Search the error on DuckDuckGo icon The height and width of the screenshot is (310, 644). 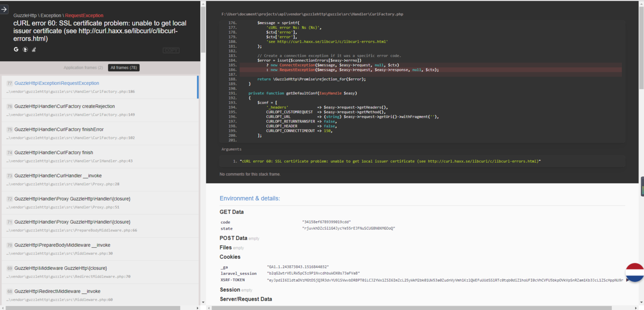[x=25, y=49]
